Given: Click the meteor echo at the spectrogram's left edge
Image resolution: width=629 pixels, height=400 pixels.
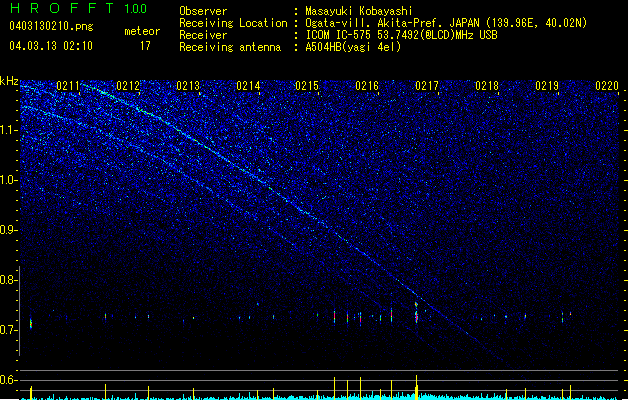Looking at the screenshot, I should [31, 323].
